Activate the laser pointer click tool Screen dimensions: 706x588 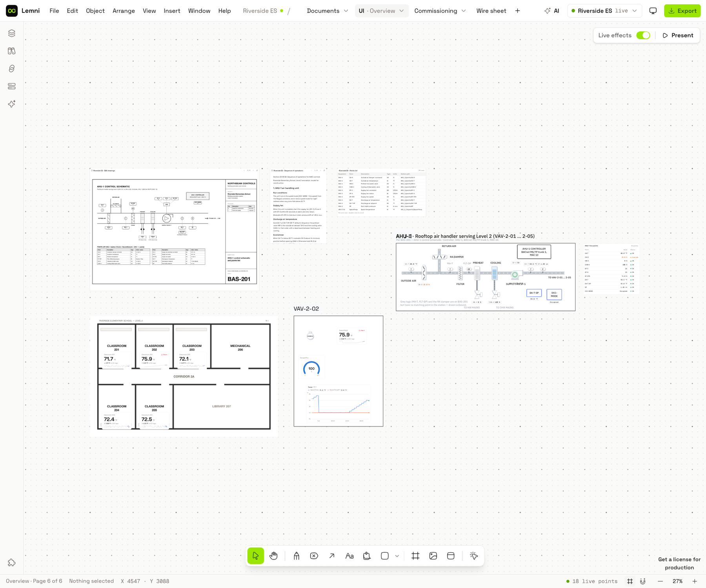(474, 556)
